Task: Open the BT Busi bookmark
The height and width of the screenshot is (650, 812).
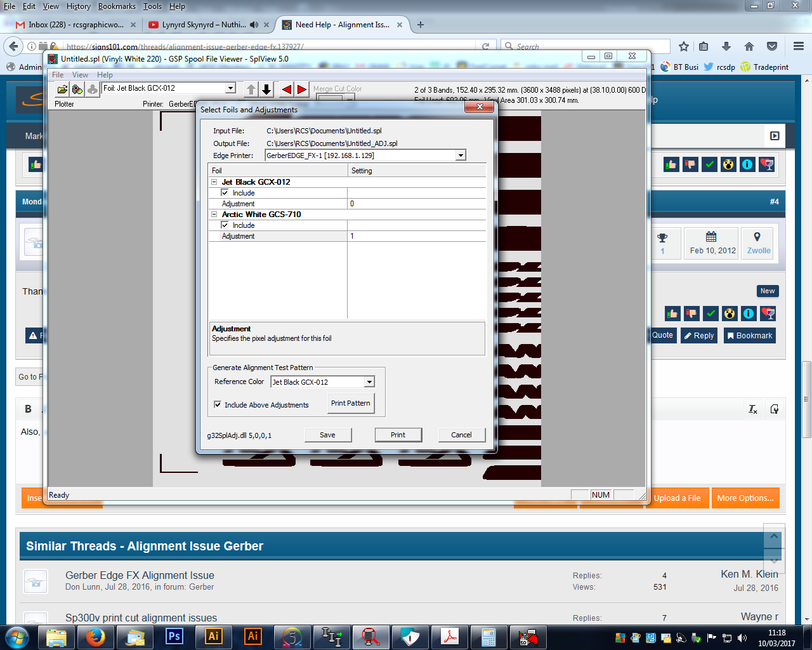Action: [680, 67]
